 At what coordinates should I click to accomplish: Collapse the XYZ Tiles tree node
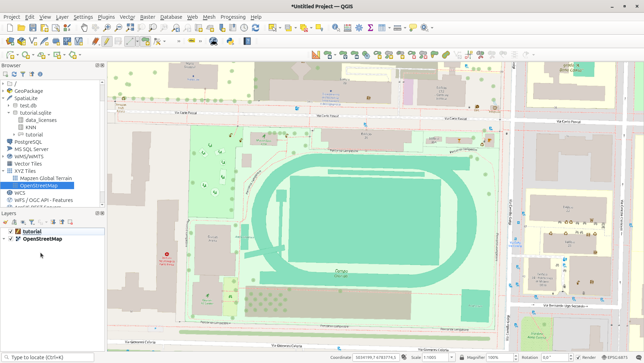click(x=3, y=171)
